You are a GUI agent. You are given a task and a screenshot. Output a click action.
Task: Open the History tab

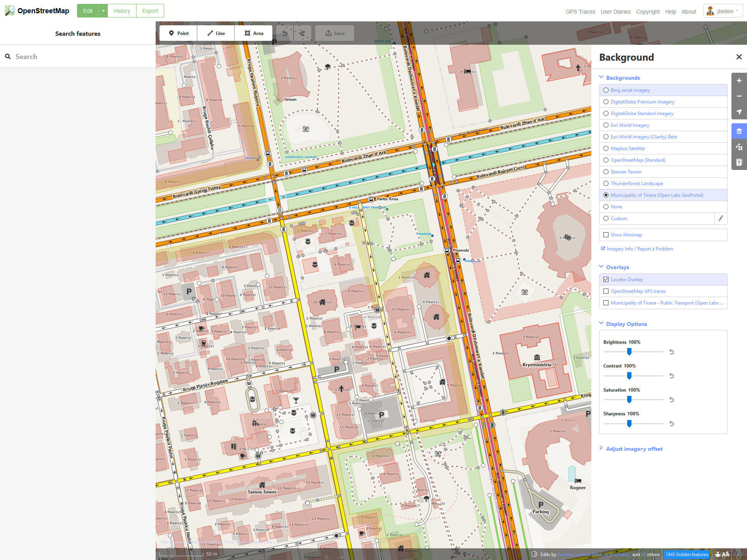tap(122, 11)
